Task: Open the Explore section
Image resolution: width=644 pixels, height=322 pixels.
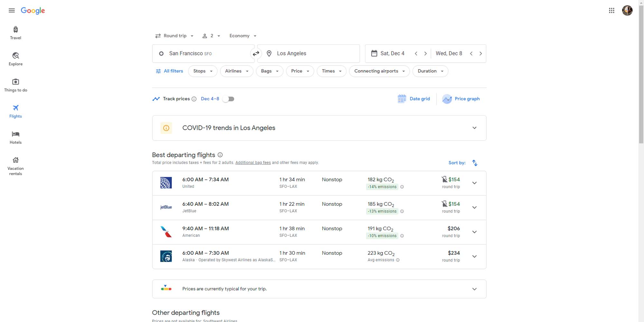Action: click(x=15, y=59)
